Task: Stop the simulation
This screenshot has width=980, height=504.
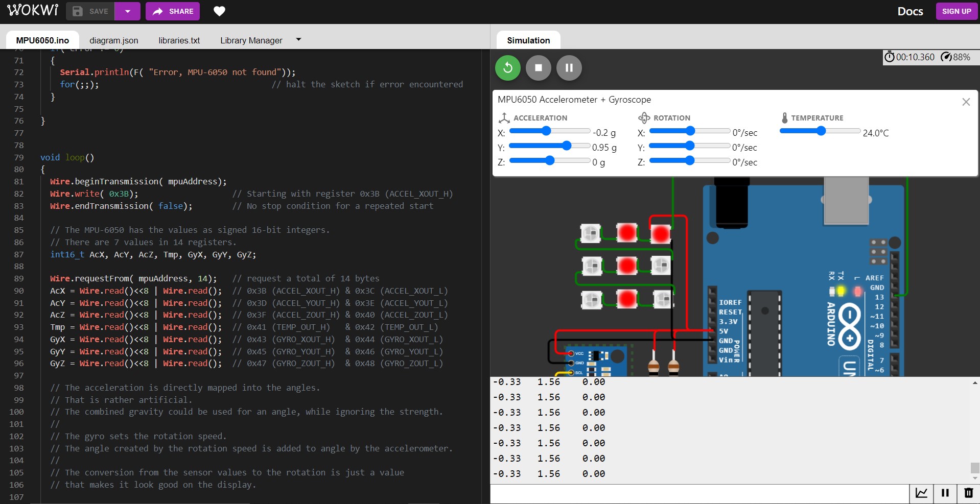Action: [x=539, y=67]
